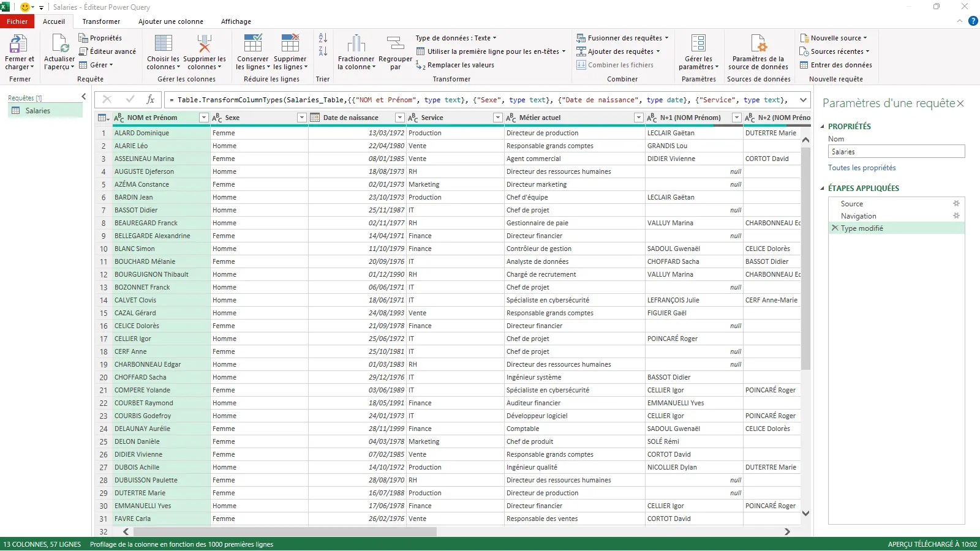Close Paramètres d'une requête pane

[x=960, y=103]
